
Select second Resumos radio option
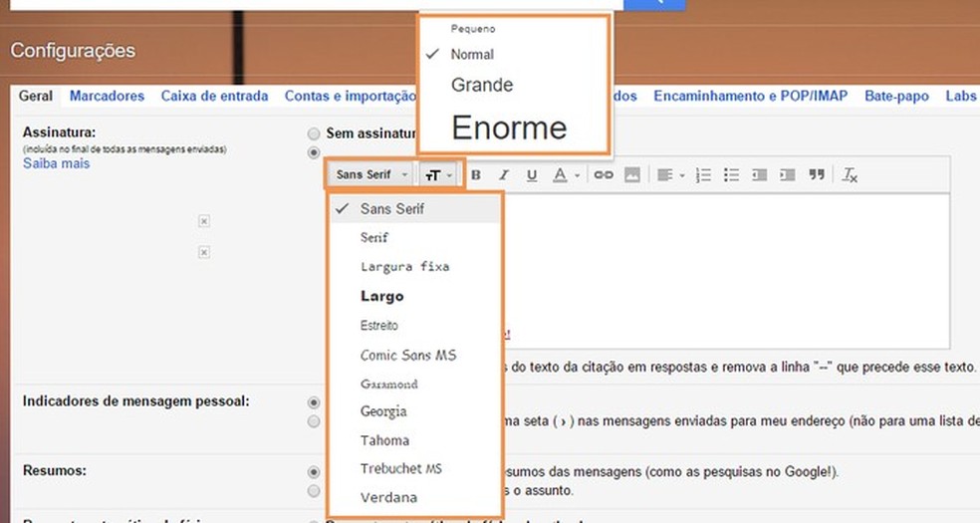[x=314, y=491]
